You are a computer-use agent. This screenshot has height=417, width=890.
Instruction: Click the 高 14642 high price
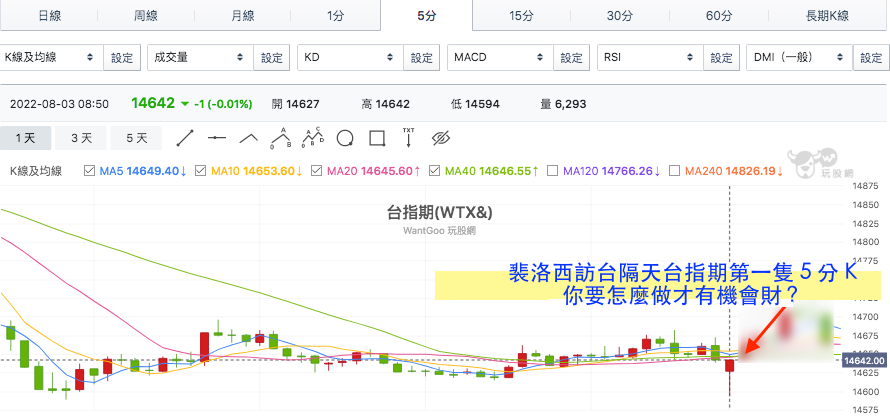coord(385,104)
